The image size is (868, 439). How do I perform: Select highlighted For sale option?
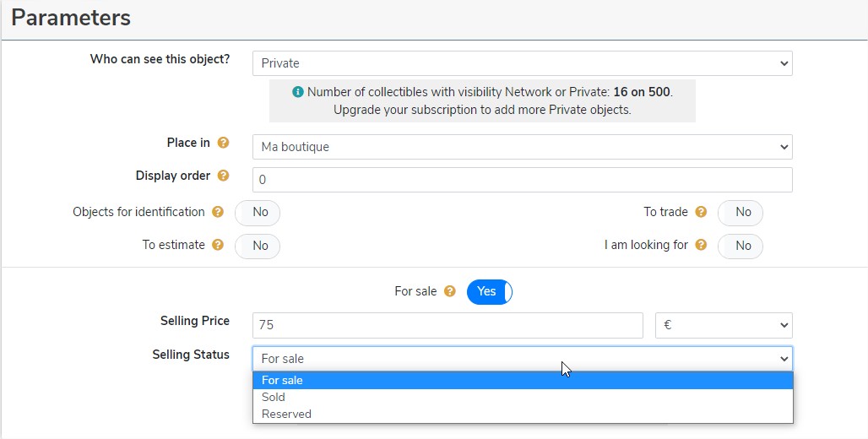click(x=523, y=380)
